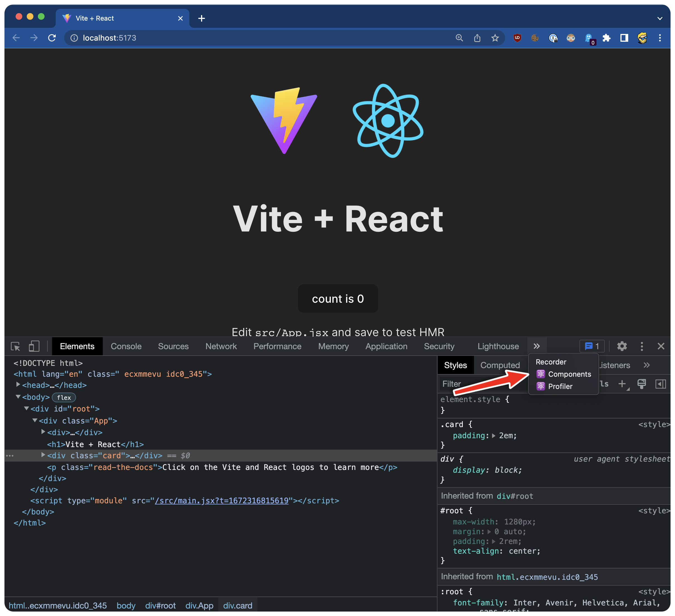Image resolution: width=675 pixels, height=616 pixels.
Task: Select Profiler from the overflow menu
Action: click(560, 386)
